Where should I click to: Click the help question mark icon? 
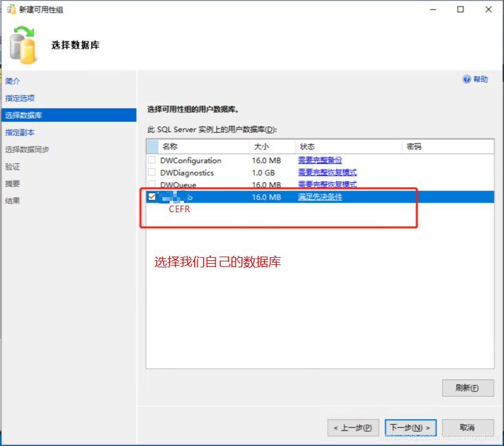466,79
